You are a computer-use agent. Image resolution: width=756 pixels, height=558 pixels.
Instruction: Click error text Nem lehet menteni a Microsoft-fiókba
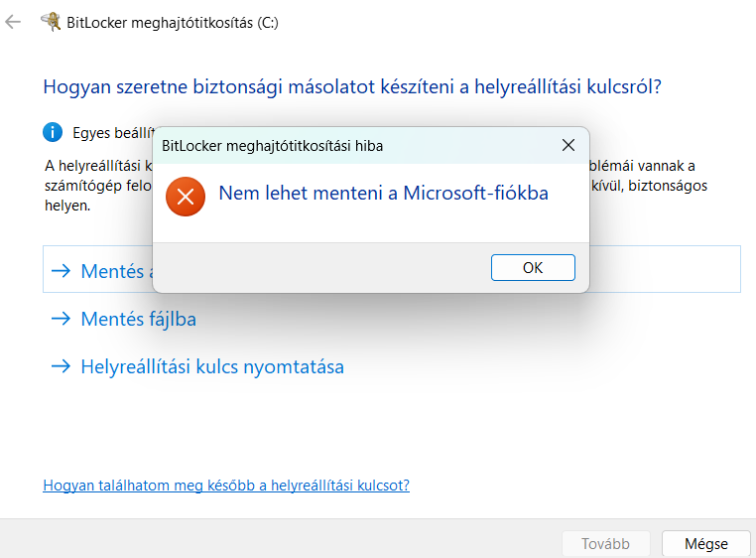(x=384, y=193)
